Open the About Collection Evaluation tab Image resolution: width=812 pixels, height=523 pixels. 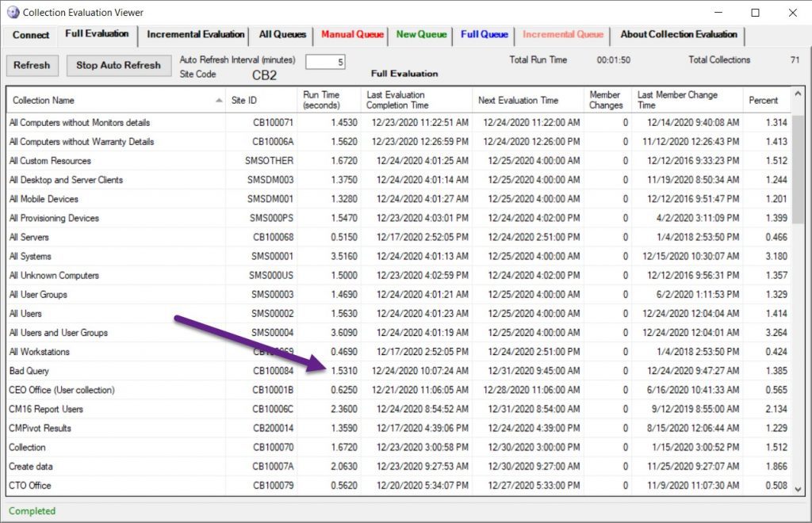679,35
